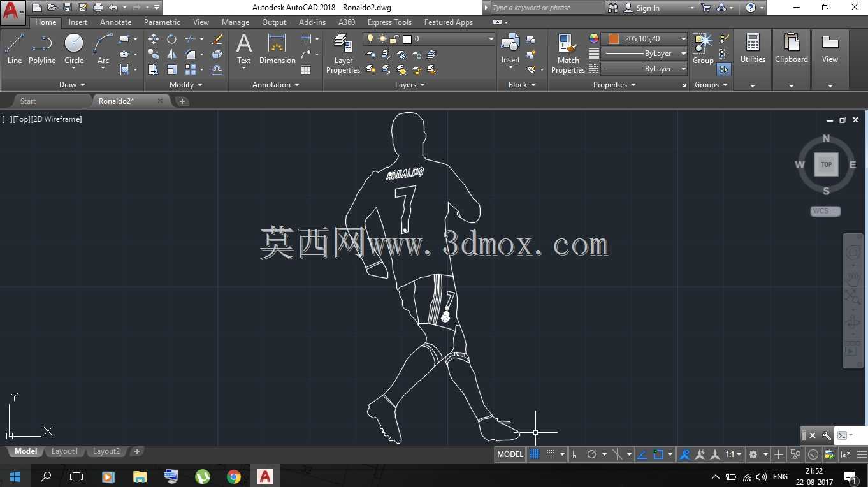Image resolution: width=868 pixels, height=487 pixels.
Task: Add a new drawing tab
Action: pyautogui.click(x=182, y=101)
